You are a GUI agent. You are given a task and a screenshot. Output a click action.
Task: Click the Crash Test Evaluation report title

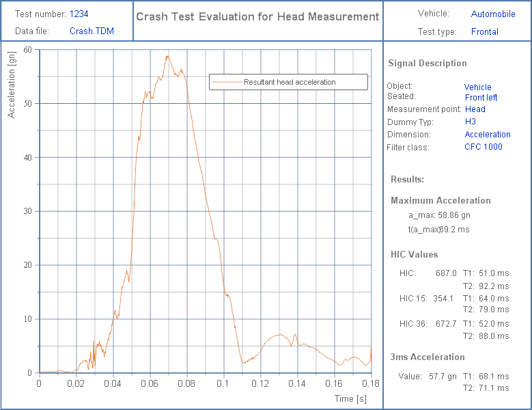coord(257,16)
